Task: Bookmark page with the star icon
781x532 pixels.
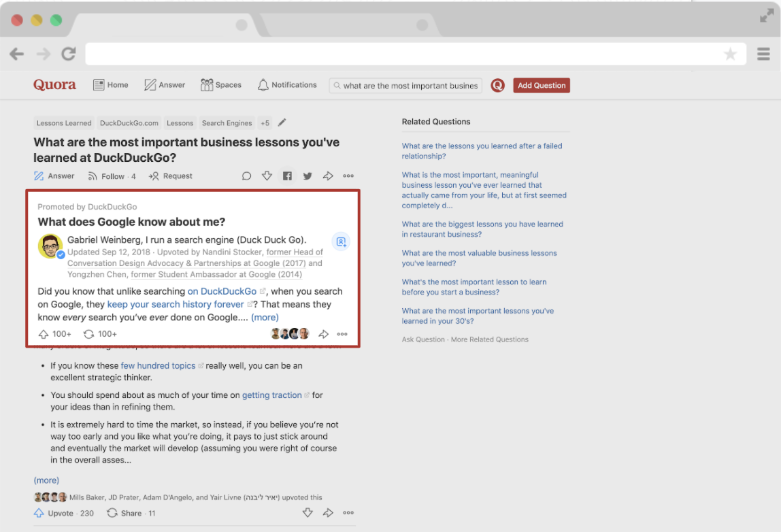Action: [x=730, y=54]
